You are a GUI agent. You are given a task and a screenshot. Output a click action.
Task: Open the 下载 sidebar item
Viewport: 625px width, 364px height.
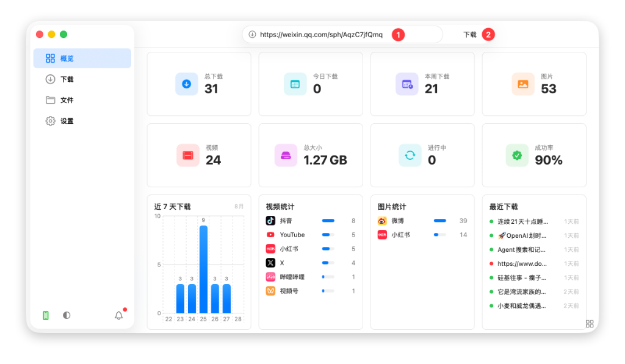pyautogui.click(x=82, y=79)
